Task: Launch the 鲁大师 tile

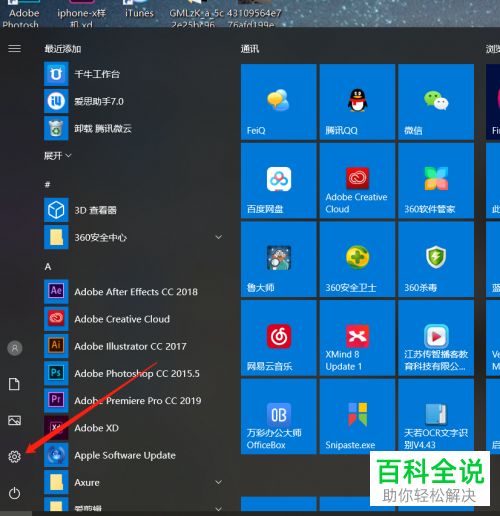Action: click(x=279, y=259)
